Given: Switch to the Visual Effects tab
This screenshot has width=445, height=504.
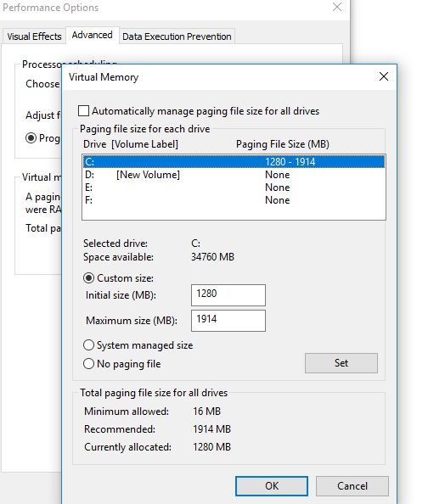Looking at the screenshot, I should (34, 36).
